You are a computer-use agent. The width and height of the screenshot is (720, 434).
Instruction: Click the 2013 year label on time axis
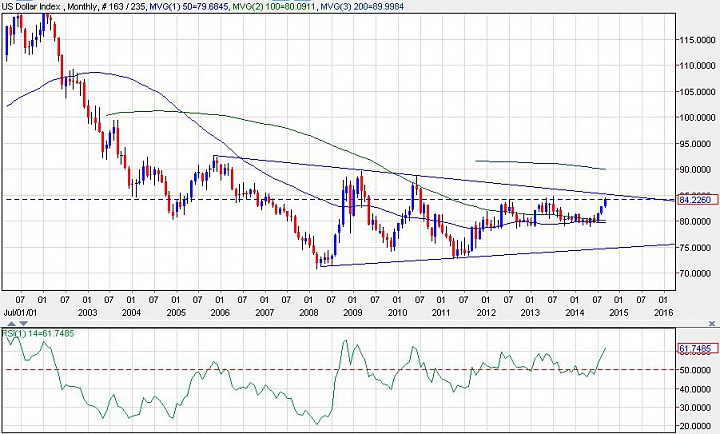530,313
